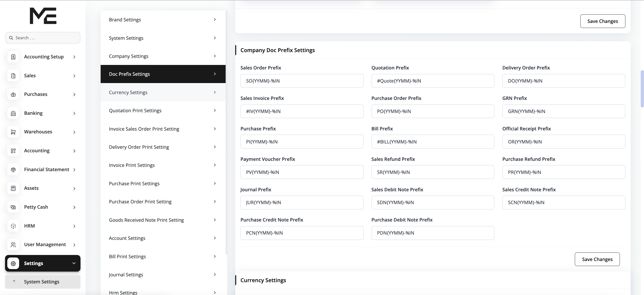The height and width of the screenshot is (295, 644).
Task: Expand the HRM sidebar chevron
Action: coord(74,226)
